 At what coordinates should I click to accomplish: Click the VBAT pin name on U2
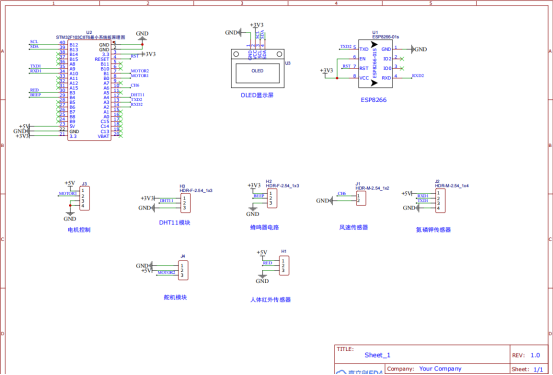point(103,136)
